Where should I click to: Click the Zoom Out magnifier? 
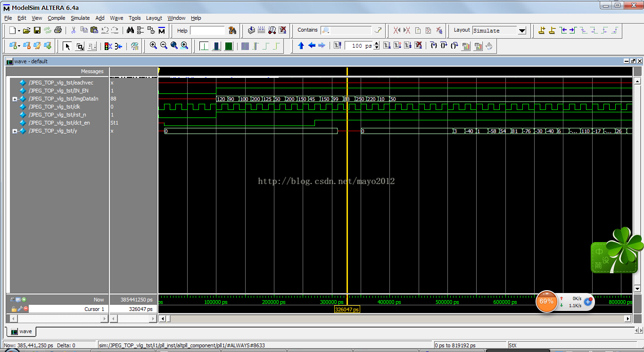(164, 46)
